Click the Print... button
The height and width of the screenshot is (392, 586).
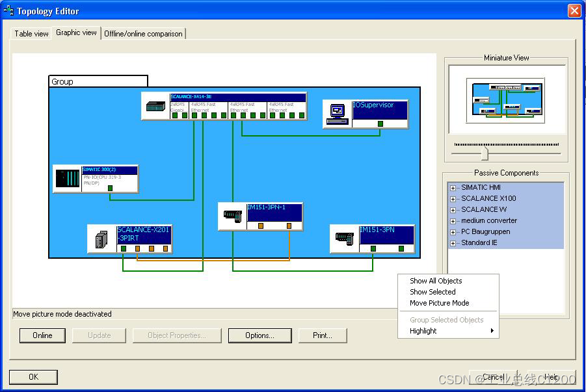pyautogui.click(x=323, y=335)
